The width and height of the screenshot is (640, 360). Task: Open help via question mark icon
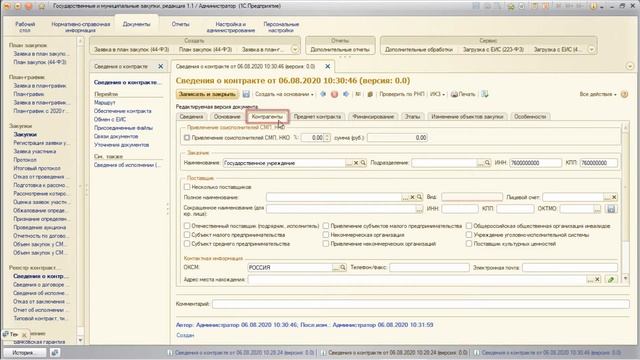pos(624,94)
